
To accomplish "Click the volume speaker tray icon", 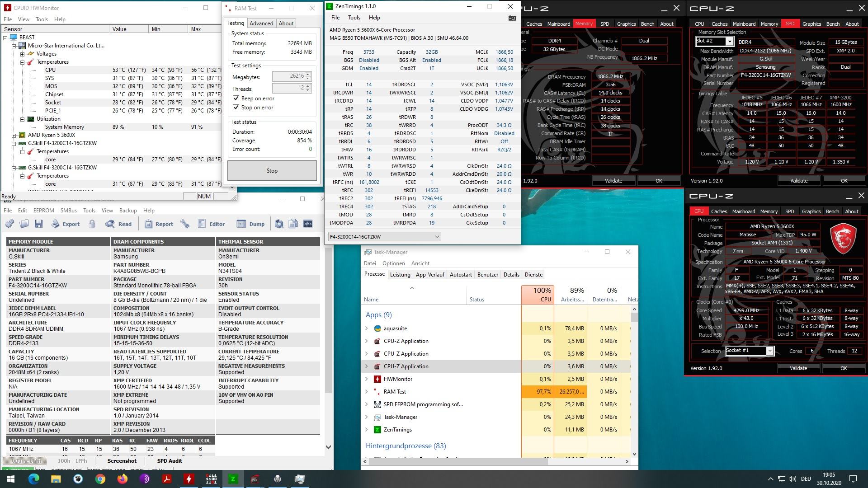I will coord(792,479).
